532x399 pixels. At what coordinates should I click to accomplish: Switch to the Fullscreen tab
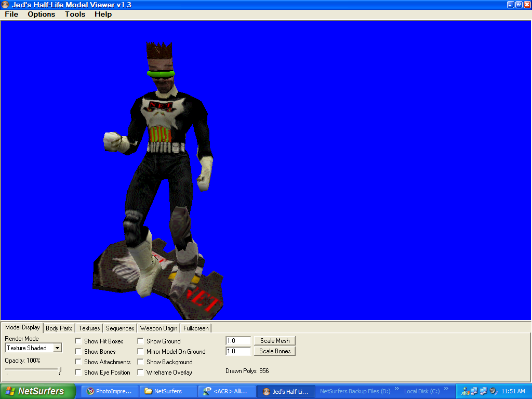click(x=196, y=328)
